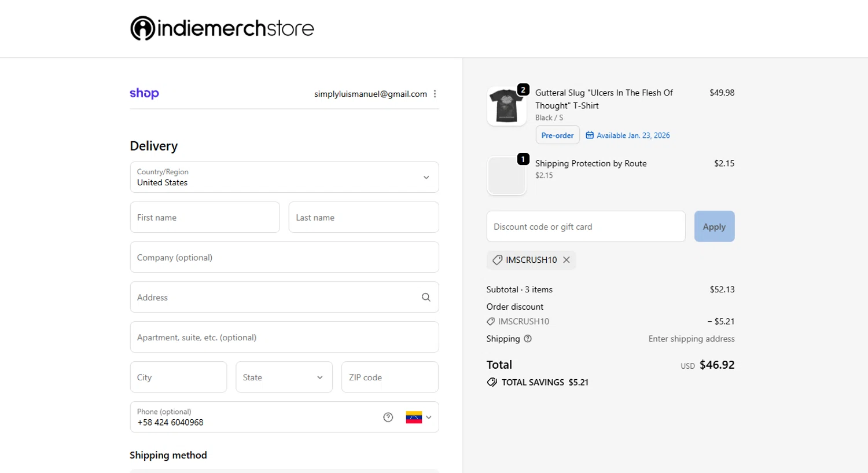Click the City input field
868x473 pixels.
[x=178, y=377]
